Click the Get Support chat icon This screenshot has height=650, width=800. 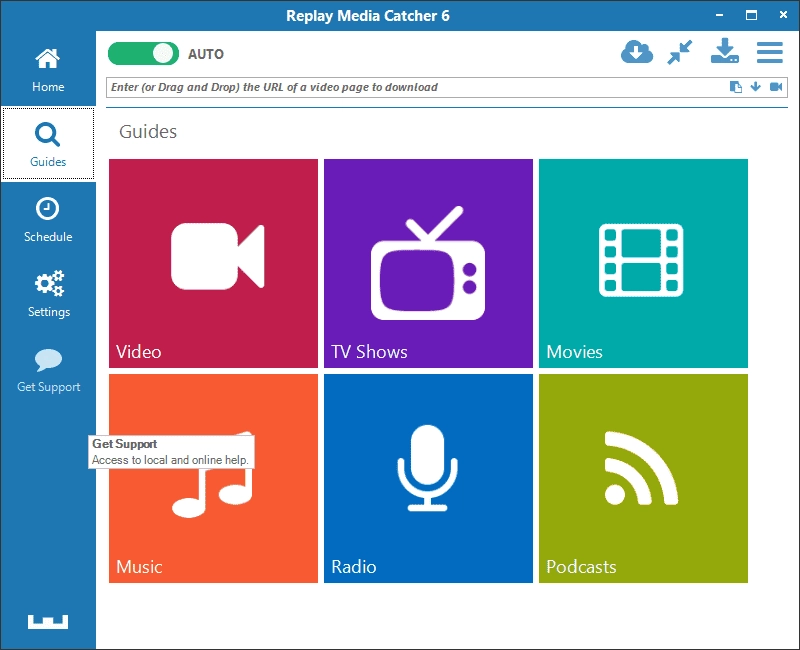pos(48,360)
